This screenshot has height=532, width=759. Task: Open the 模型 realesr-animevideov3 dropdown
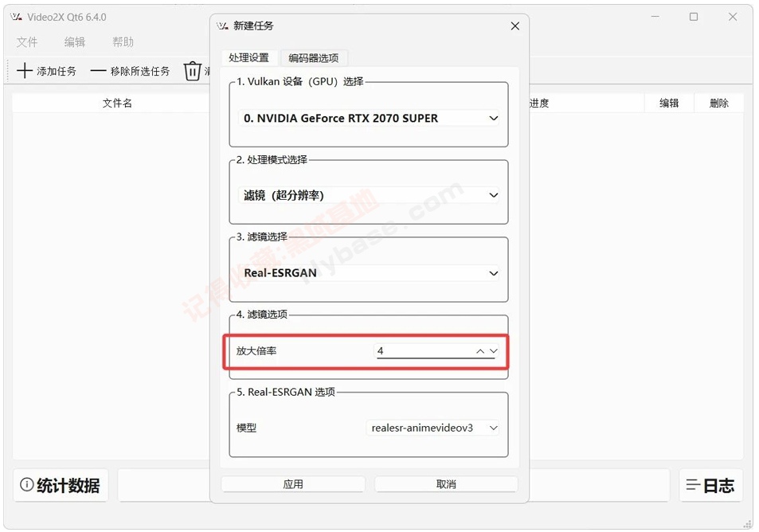click(x=432, y=428)
